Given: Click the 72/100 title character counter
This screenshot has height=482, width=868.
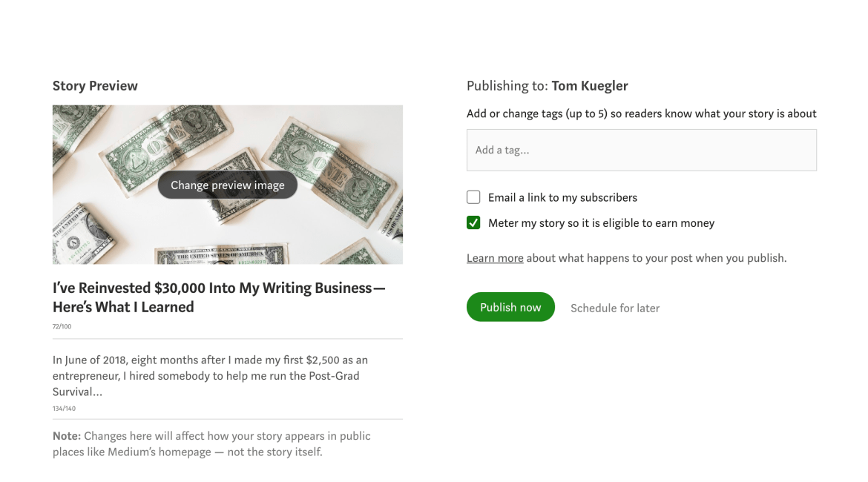Looking at the screenshot, I should click(62, 326).
